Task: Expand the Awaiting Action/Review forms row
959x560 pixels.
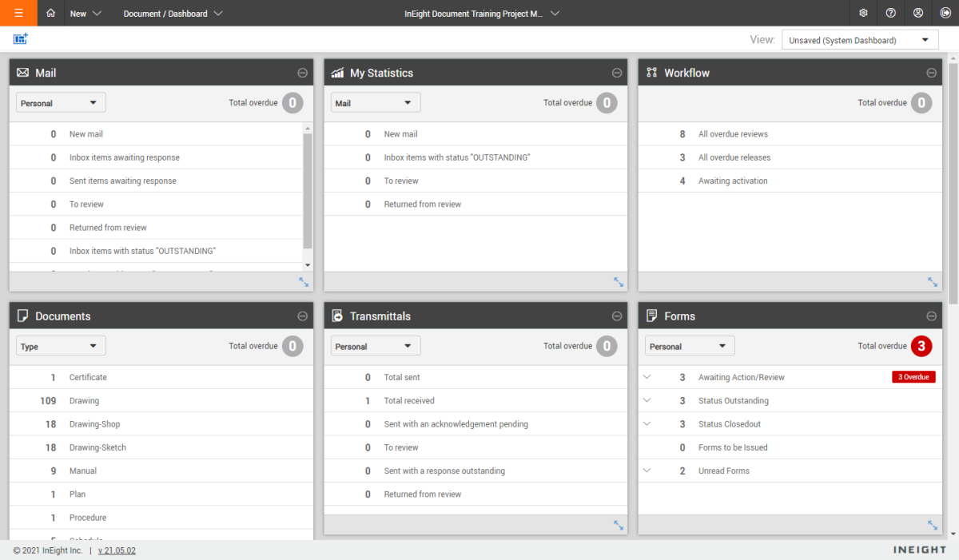Action: (647, 377)
